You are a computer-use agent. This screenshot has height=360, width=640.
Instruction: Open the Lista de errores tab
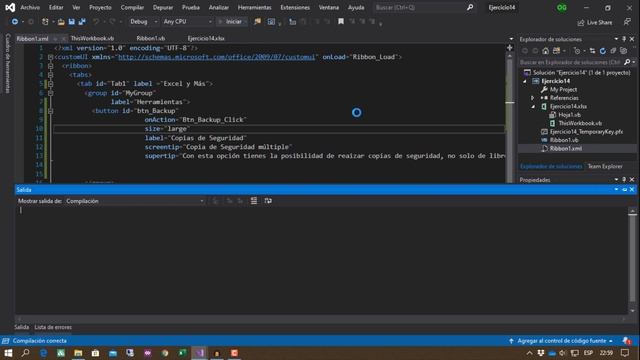[x=53, y=327]
